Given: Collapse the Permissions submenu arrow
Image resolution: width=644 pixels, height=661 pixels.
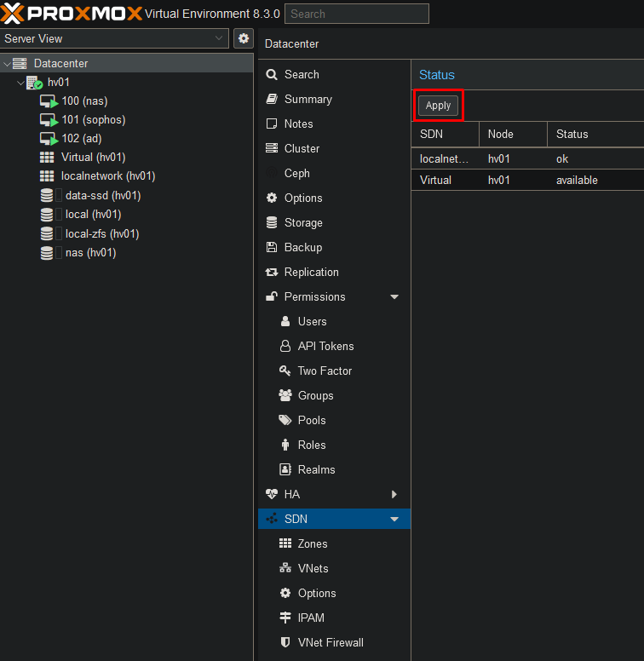Looking at the screenshot, I should pos(394,297).
